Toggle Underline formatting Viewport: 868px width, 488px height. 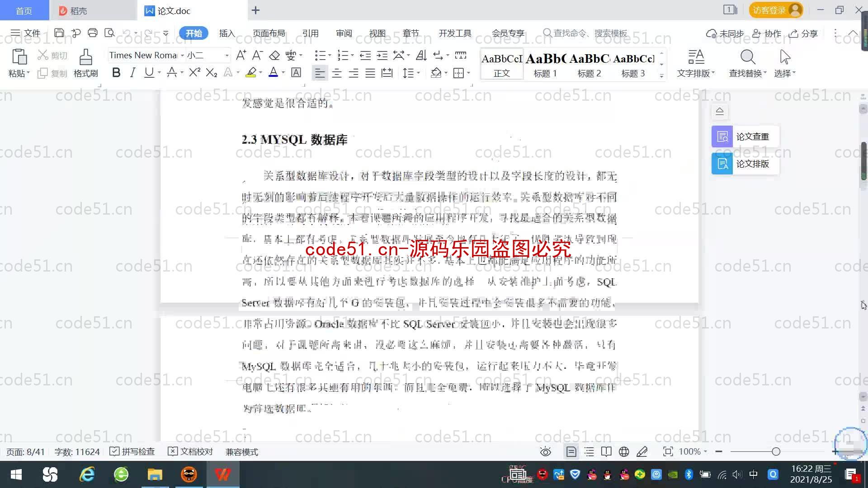click(x=149, y=73)
